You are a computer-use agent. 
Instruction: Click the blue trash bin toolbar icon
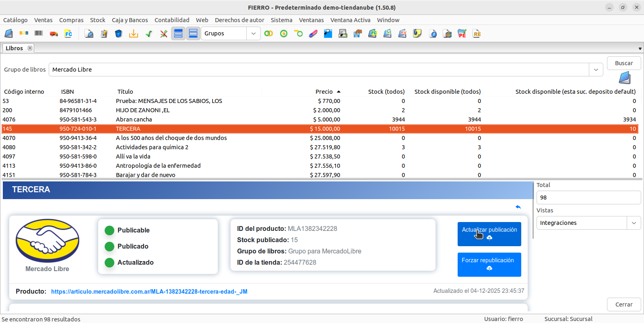coord(118,34)
